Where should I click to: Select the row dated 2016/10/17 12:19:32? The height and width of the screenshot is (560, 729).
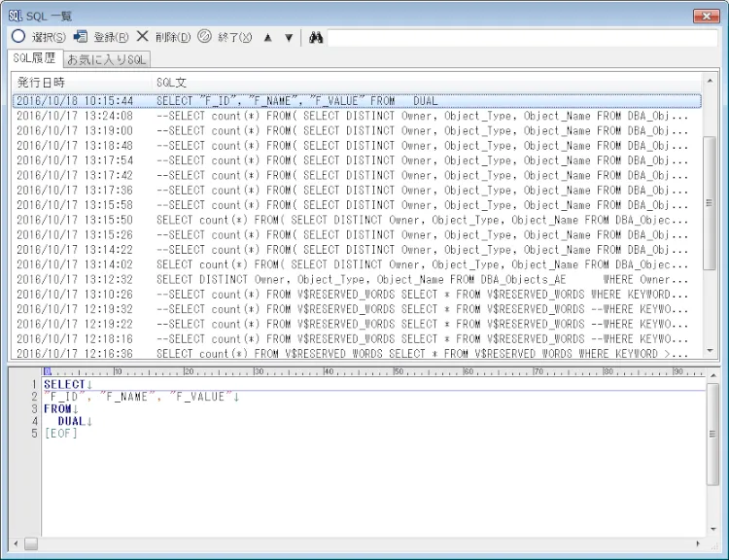point(357,309)
